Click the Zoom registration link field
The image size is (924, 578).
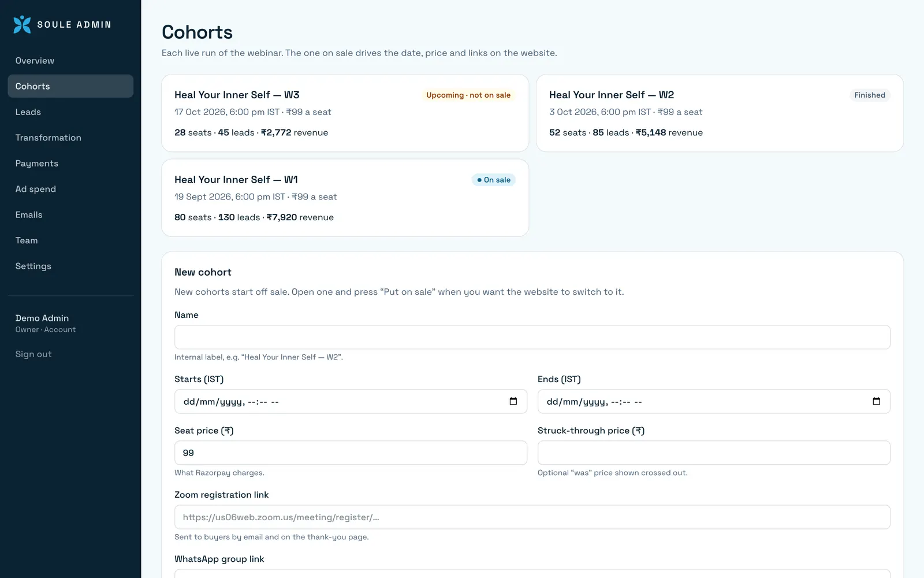532,517
